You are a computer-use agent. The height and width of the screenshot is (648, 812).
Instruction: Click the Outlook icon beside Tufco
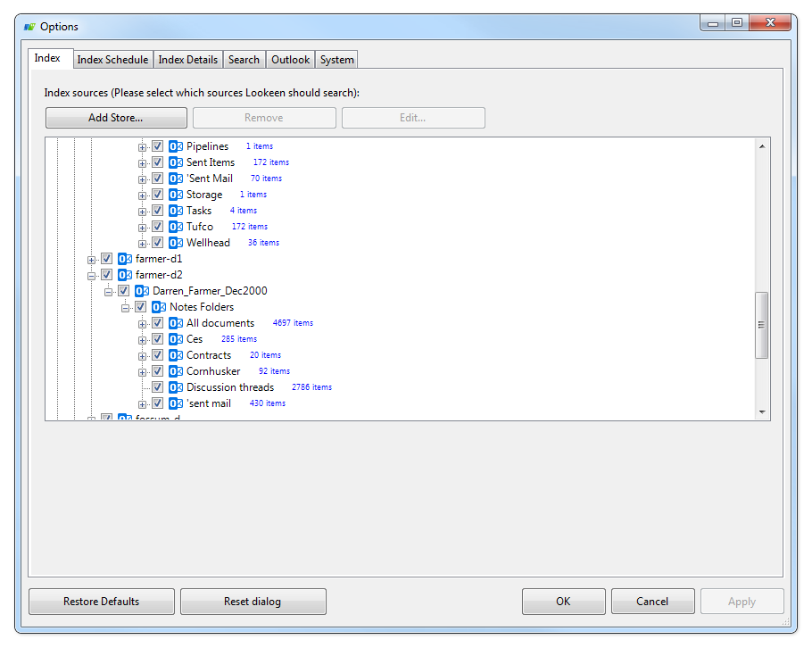click(x=176, y=227)
